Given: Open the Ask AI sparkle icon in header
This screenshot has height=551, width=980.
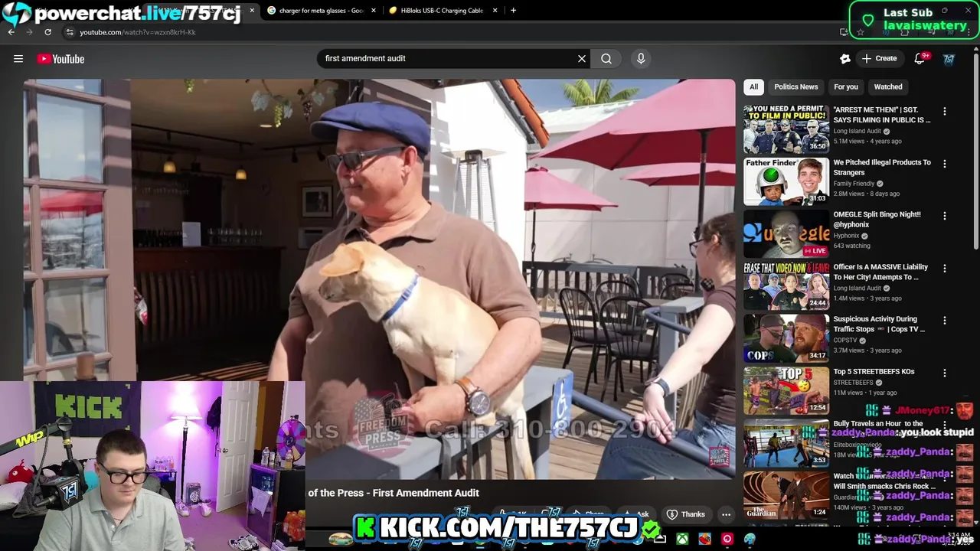Looking at the screenshot, I should point(845,58).
